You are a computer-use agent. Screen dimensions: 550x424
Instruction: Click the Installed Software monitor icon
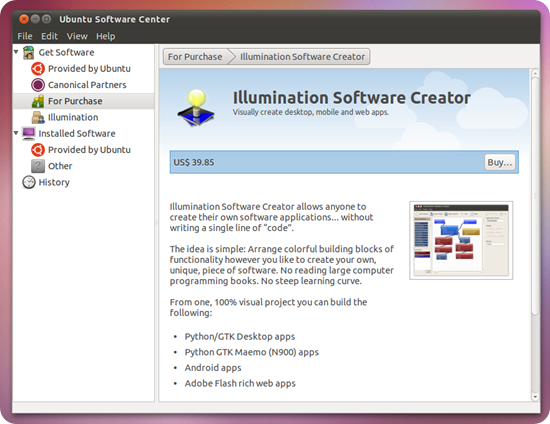coord(28,133)
